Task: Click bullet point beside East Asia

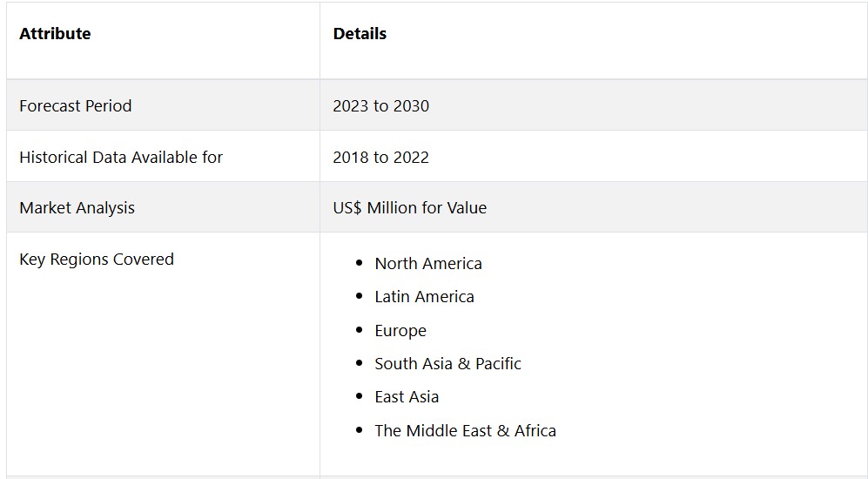Action: point(360,396)
